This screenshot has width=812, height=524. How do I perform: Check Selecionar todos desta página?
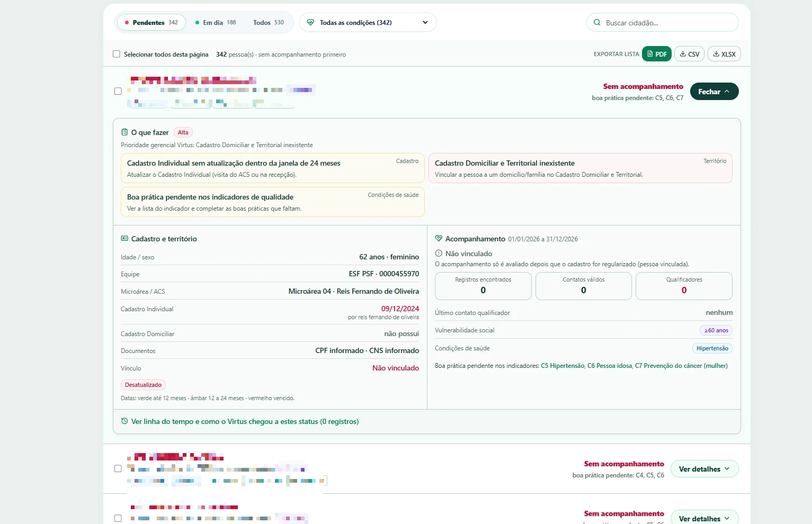tap(117, 54)
